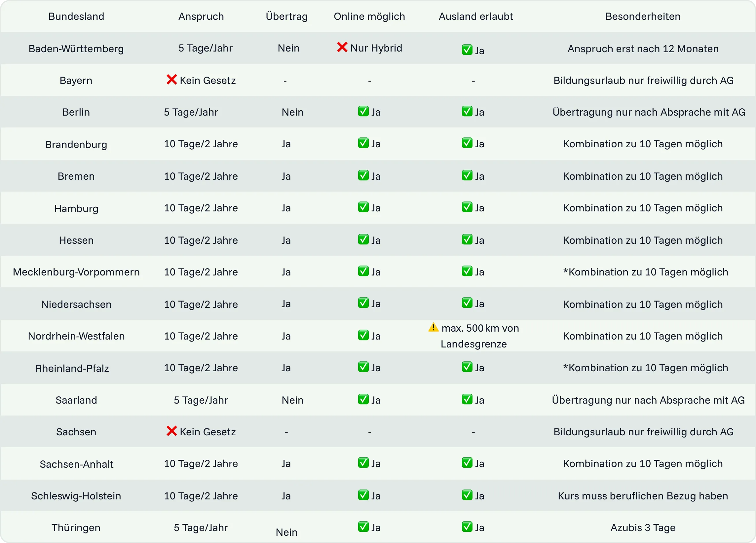Click the Besonderheiten column header
The image size is (756, 543).
click(x=643, y=16)
